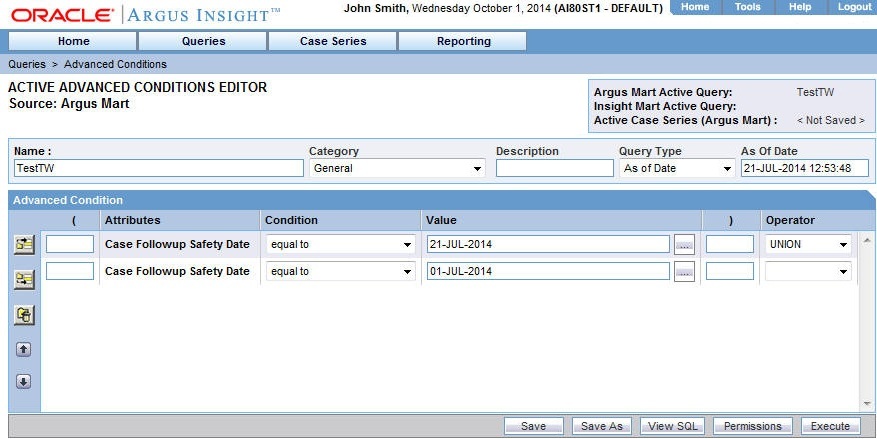Open the UNION operator dropdown
Viewport: 877px width, 439px height.
[x=808, y=244]
